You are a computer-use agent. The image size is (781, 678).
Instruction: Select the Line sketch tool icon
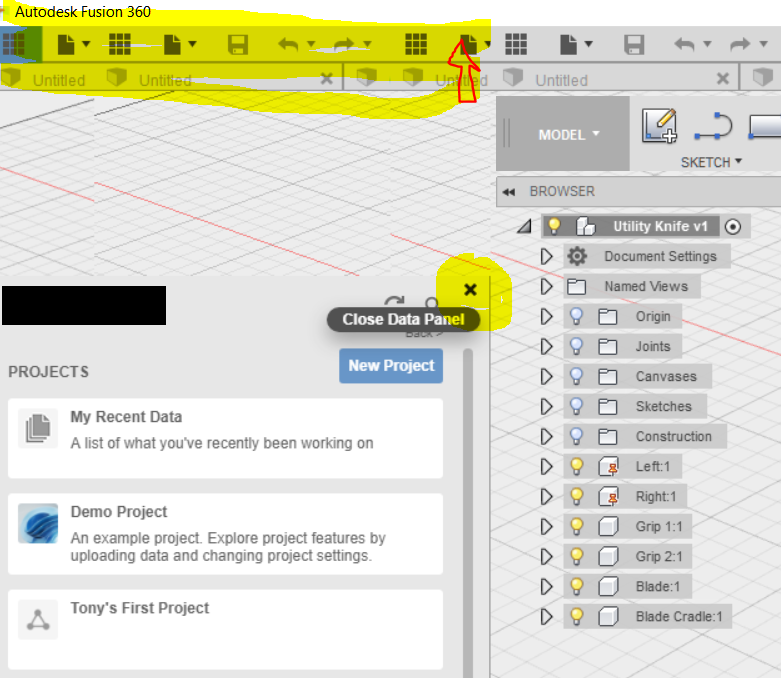714,126
